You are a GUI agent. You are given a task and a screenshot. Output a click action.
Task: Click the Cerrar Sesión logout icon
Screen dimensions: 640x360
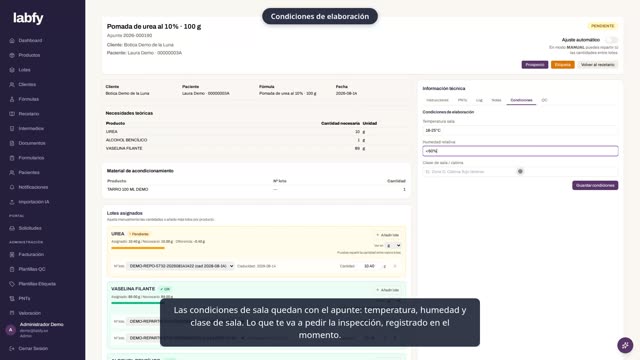coord(12,349)
